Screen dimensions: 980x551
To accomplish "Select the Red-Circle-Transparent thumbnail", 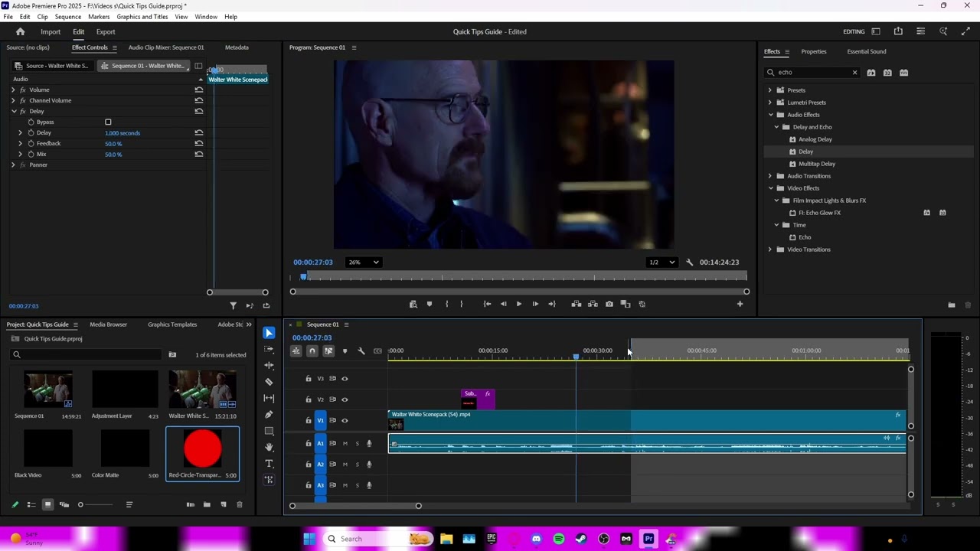I will click(203, 448).
